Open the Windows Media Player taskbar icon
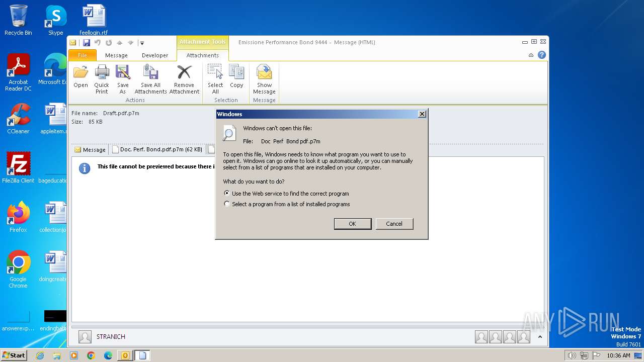Screen dimensions: 644x362 [74, 355]
